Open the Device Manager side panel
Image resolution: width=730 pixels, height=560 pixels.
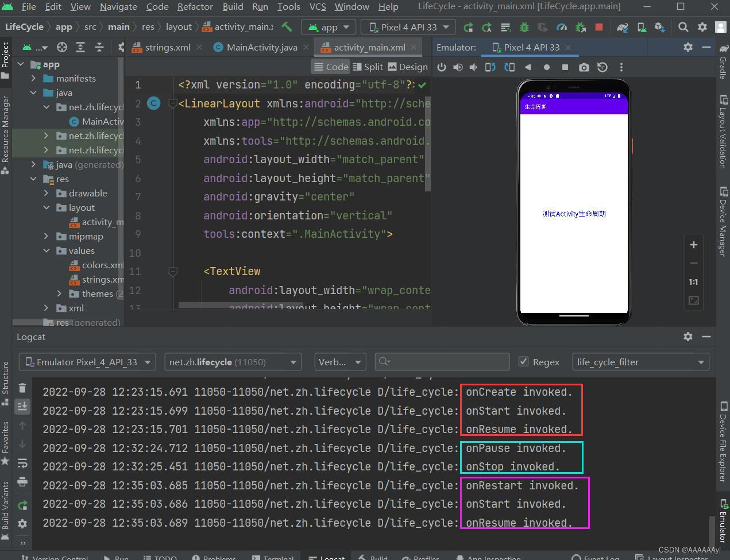[x=723, y=221]
